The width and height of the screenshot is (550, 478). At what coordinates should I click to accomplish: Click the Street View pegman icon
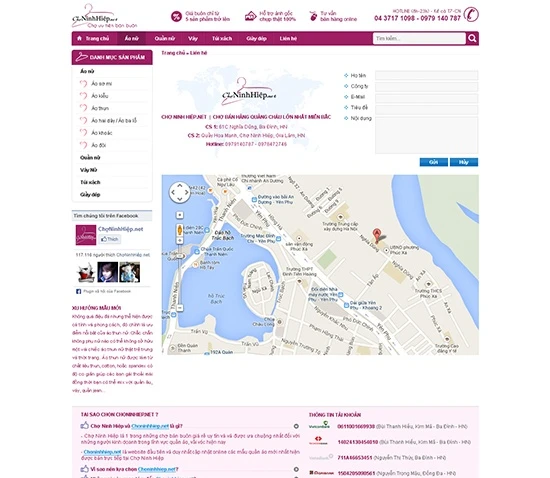pos(180,230)
